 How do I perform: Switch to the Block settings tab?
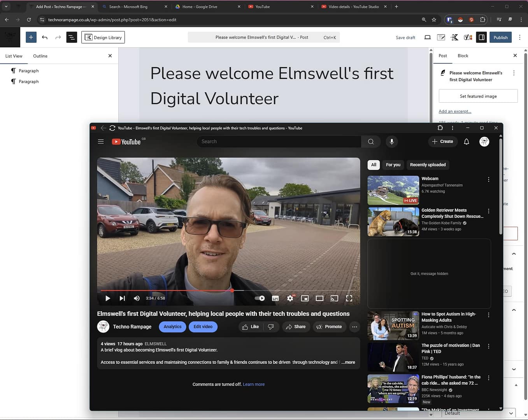463,56
